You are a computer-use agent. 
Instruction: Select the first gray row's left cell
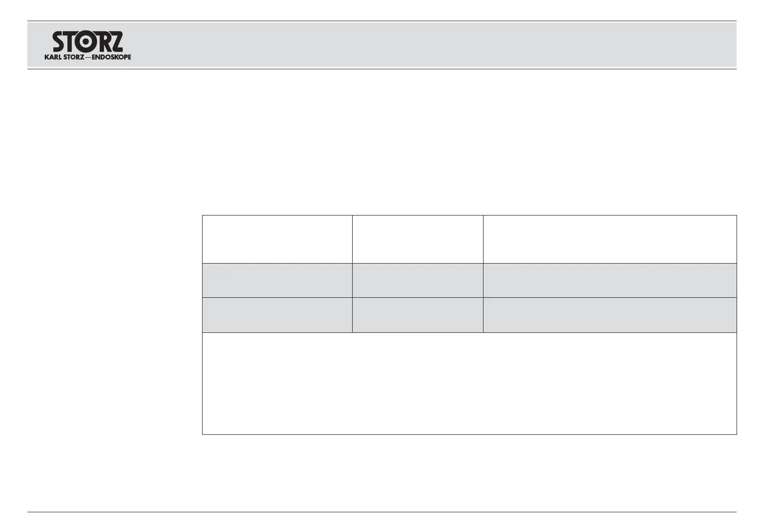coord(277,280)
